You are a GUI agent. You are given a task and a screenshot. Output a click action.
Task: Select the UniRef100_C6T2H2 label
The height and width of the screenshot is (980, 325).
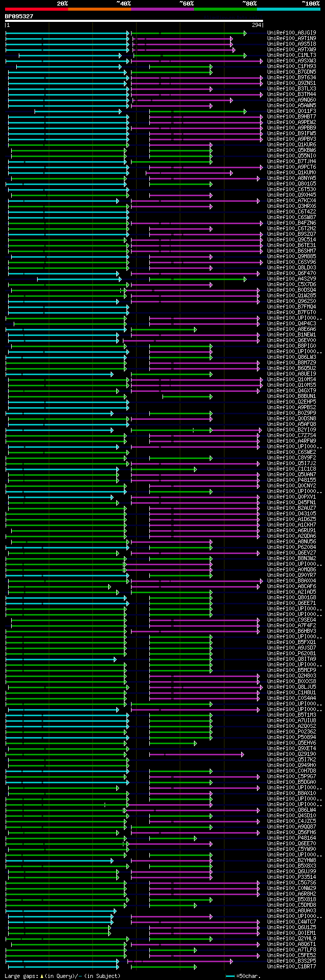(x=291, y=229)
